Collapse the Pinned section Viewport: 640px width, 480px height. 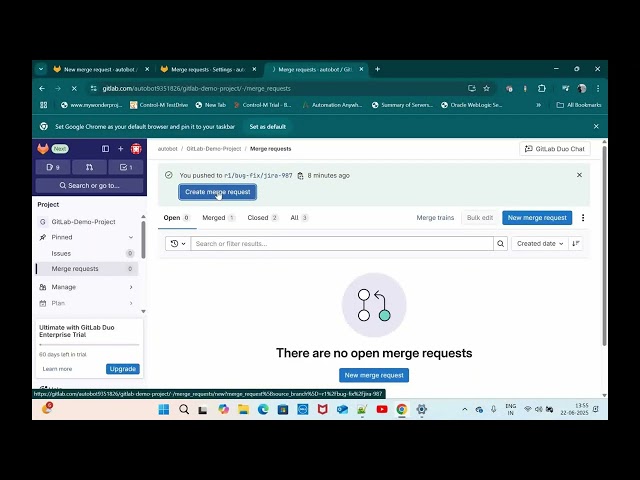(x=87, y=238)
